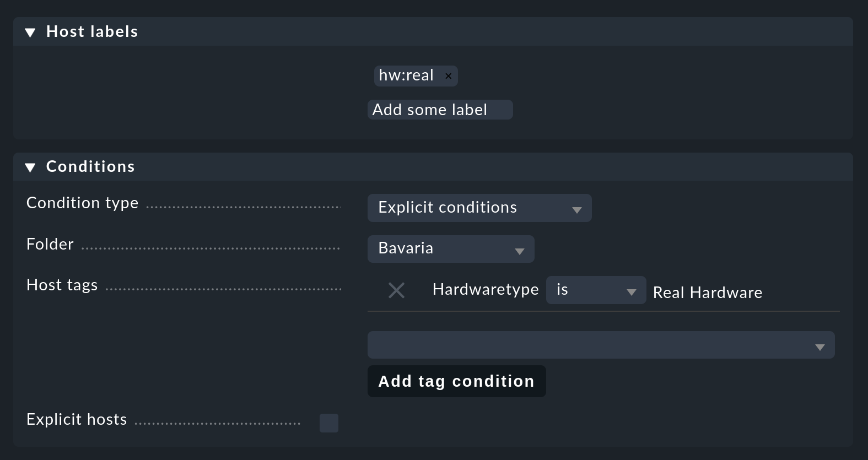868x460 pixels.
Task: Change the folder from Bavaria
Action: (x=450, y=248)
